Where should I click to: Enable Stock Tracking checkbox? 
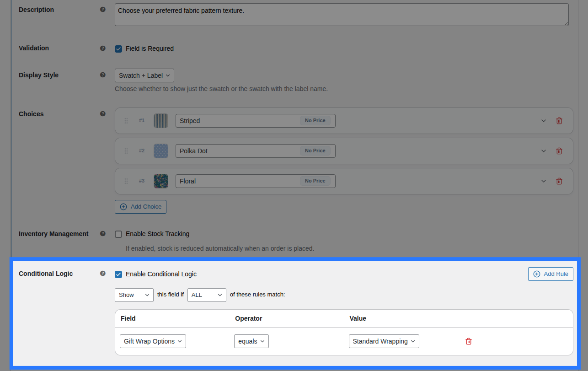118,234
